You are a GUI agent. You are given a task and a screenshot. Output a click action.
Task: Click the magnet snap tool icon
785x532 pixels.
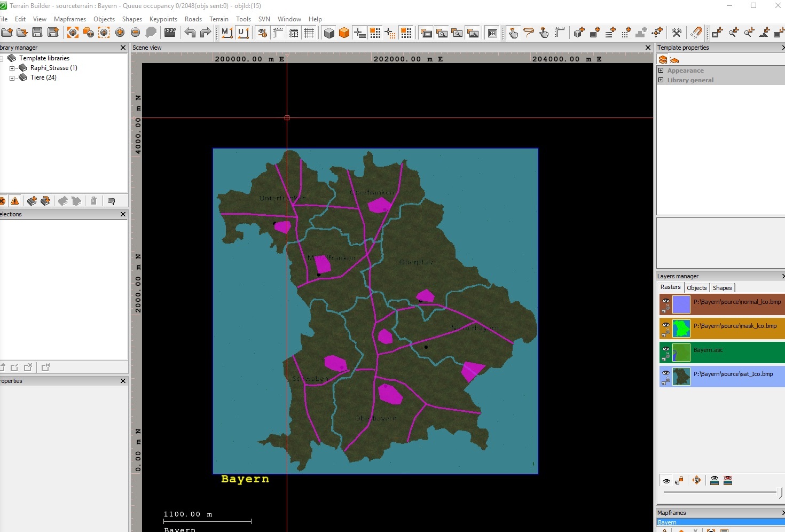pyautogui.click(x=696, y=33)
